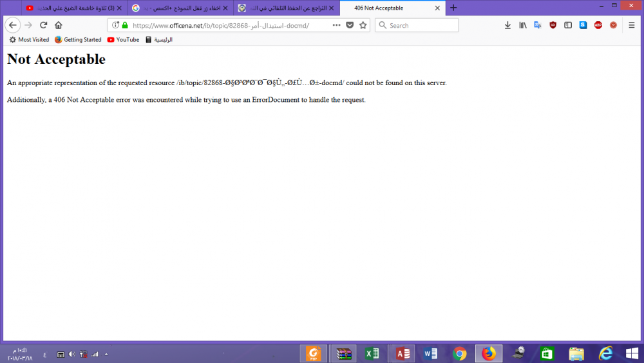644x363 pixels.
Task: Toggle the sidebar view button
Action: coord(568,25)
